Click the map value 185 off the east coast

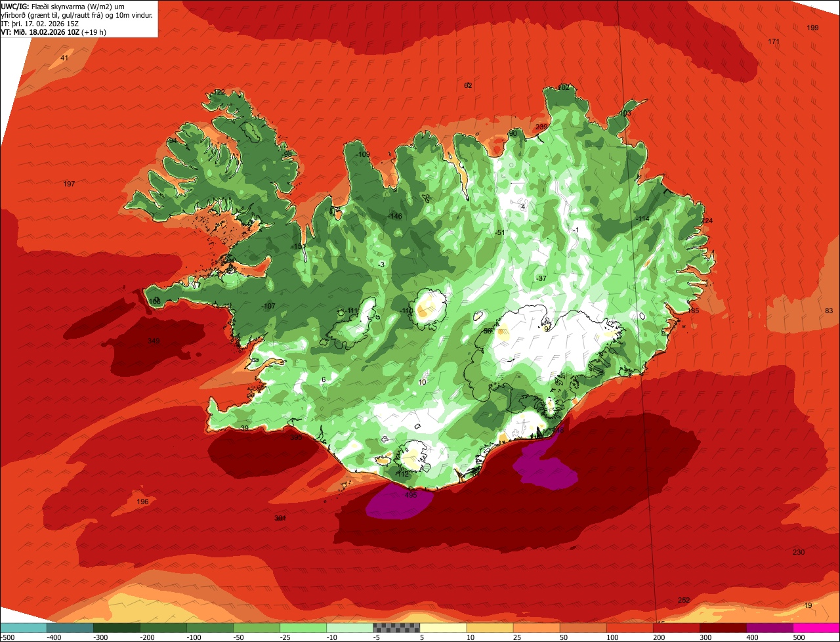pos(694,310)
